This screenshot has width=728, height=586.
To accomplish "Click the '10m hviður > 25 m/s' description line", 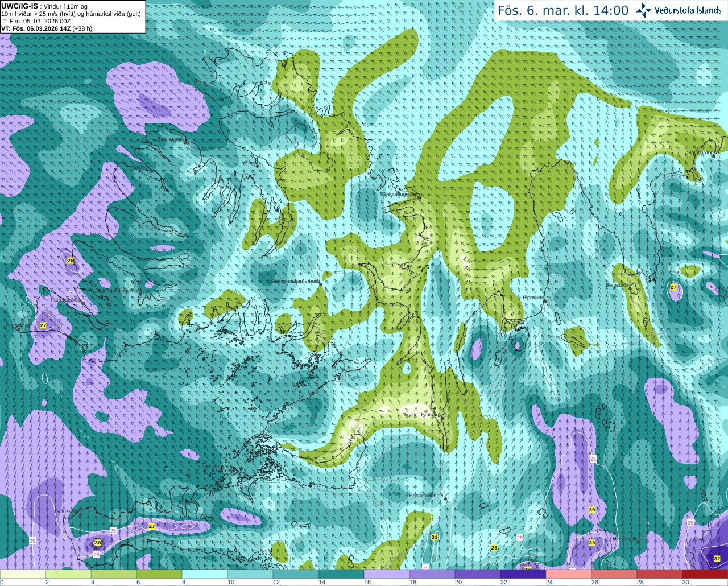I will [x=71, y=14].
